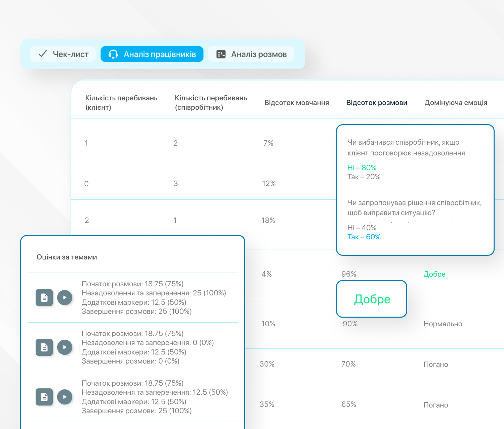Click the headset icon in Аналіз працівників
The height and width of the screenshot is (429, 504).
(114, 54)
